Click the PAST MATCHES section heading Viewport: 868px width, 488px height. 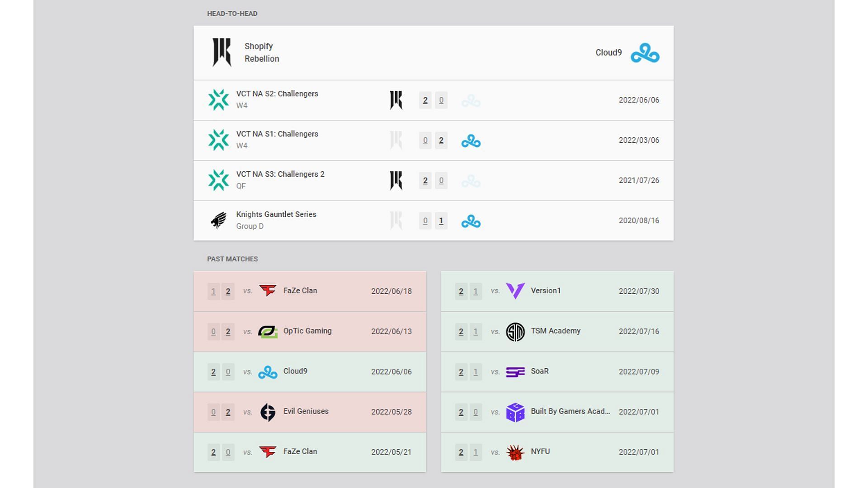coord(232,259)
